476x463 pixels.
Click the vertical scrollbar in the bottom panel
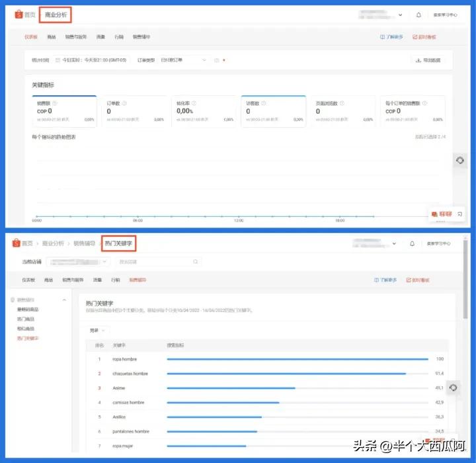pos(465,279)
